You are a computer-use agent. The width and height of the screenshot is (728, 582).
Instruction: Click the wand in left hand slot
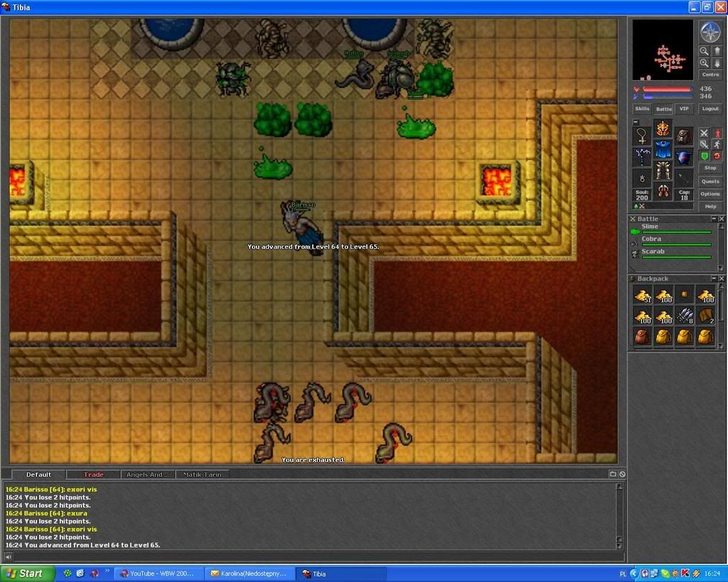click(642, 157)
